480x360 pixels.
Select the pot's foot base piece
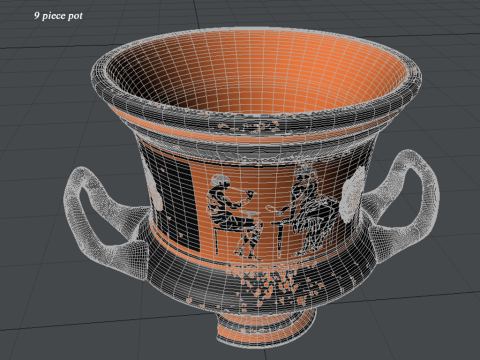[x=266, y=328]
